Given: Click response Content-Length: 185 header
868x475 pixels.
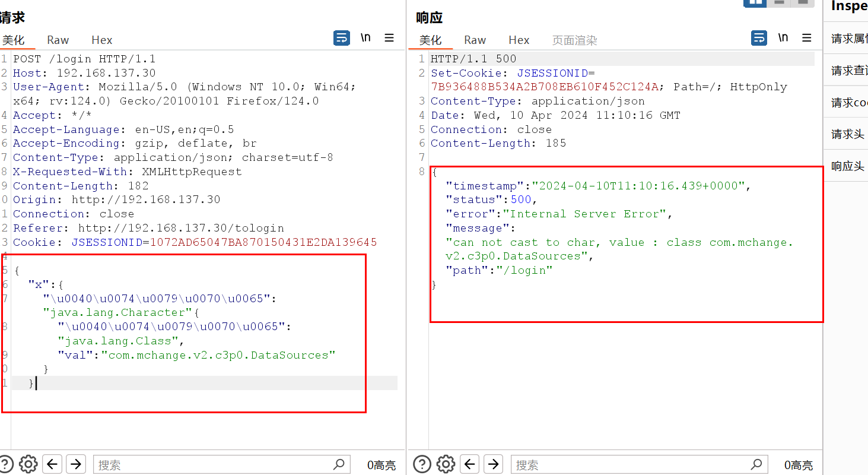Looking at the screenshot, I should 498,143.
